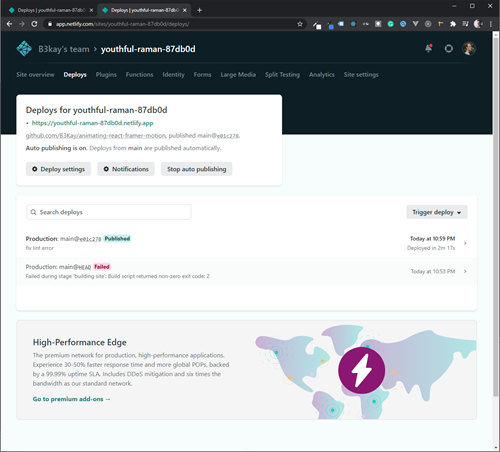This screenshot has width=500, height=452.
Task: Click the V-shaped Vue extension icon
Action: [x=415, y=24]
